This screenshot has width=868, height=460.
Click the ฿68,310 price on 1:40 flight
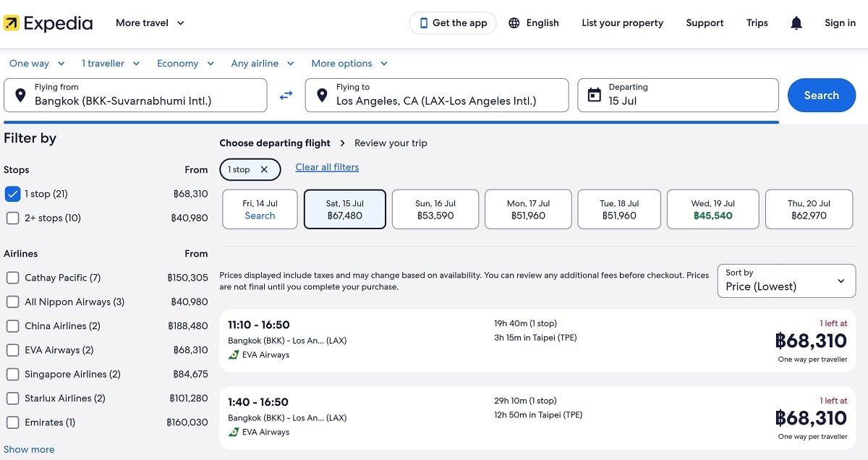point(811,418)
